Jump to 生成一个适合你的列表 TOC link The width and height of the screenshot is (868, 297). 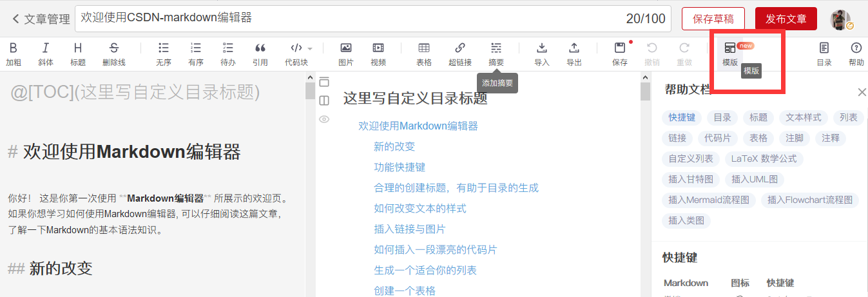[425, 270]
